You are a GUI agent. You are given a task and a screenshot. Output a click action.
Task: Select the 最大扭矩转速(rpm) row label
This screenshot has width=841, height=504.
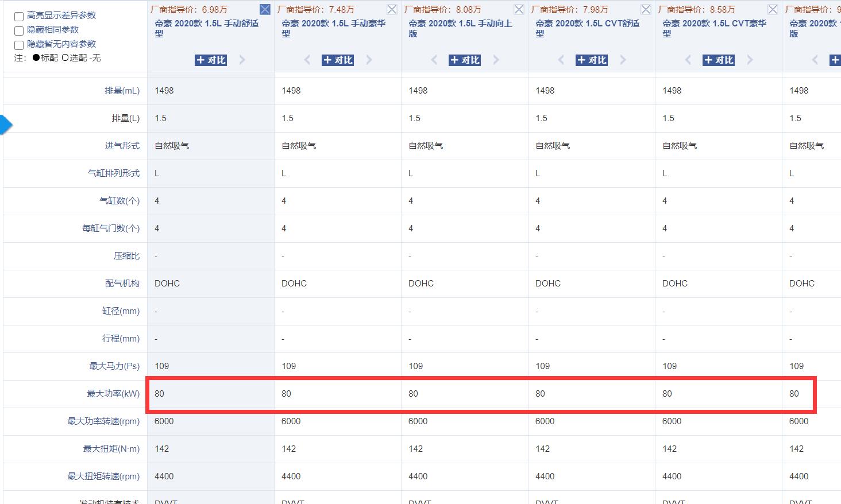(103, 476)
